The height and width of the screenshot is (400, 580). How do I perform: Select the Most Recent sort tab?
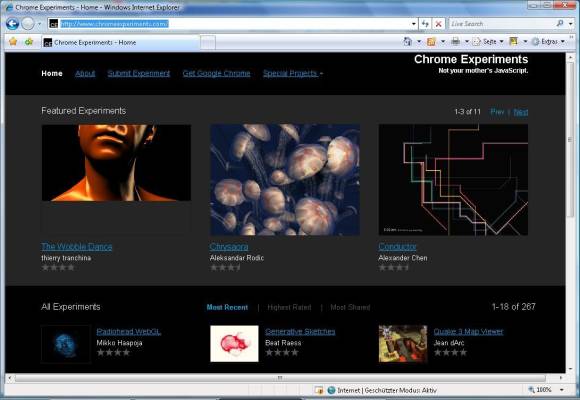pos(227,307)
